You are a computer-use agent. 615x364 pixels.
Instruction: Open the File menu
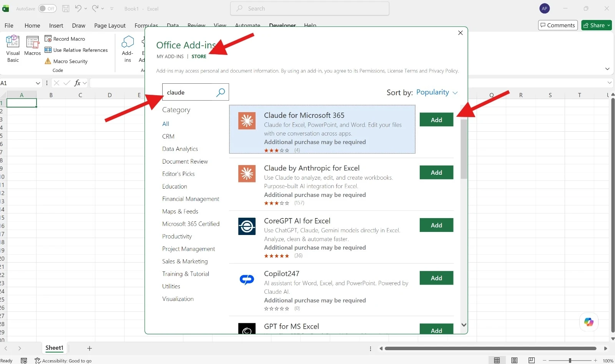(x=9, y=25)
